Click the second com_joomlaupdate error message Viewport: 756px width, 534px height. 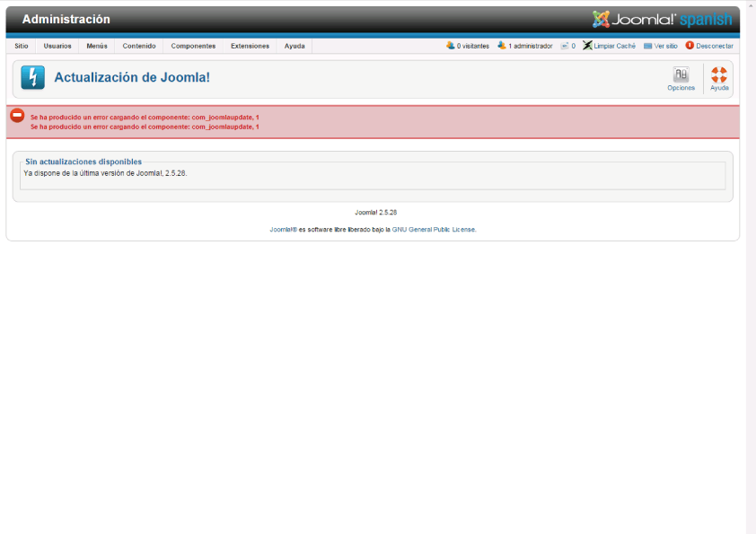[x=145, y=127]
